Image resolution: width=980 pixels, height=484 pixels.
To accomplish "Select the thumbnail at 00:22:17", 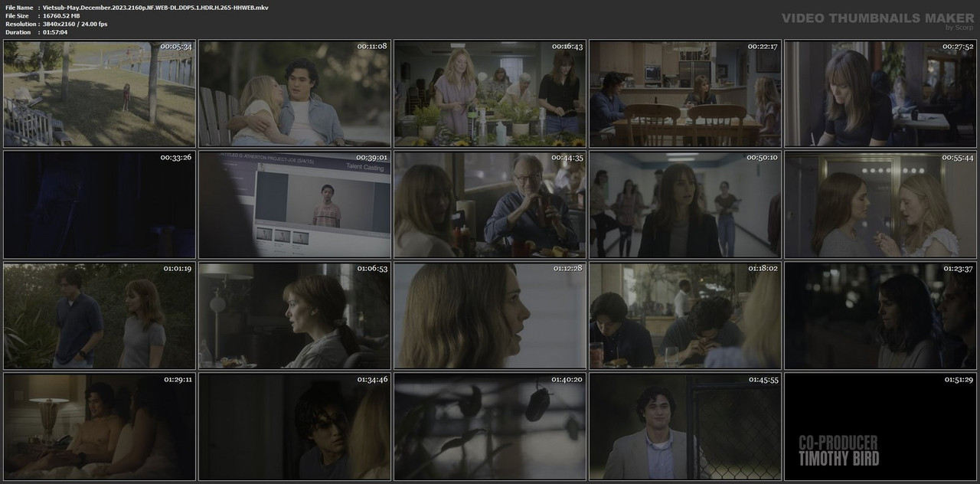I will [685, 93].
